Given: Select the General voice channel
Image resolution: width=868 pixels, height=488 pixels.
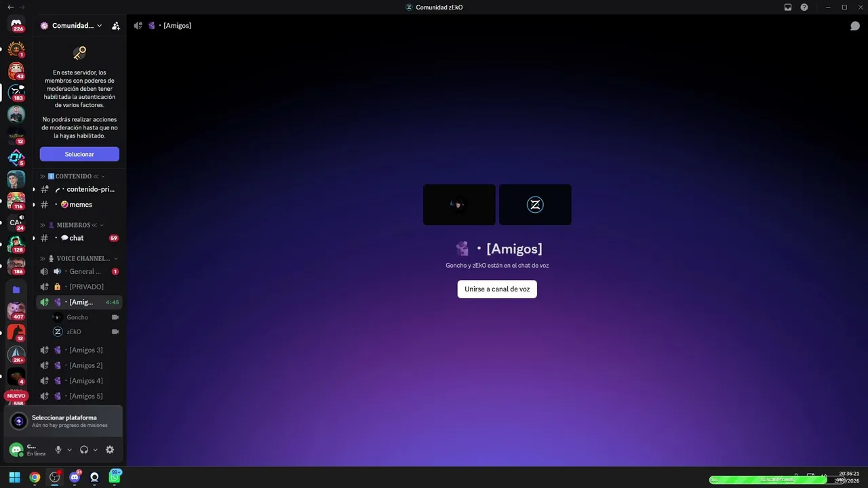Looking at the screenshot, I should 79,271.
